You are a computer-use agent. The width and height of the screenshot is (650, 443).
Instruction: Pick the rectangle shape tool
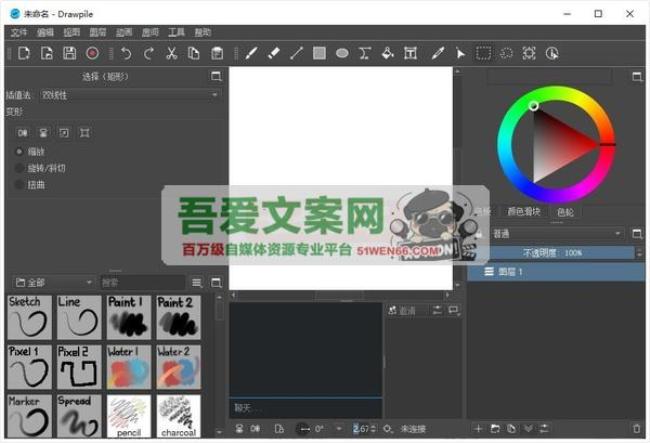pos(319,53)
